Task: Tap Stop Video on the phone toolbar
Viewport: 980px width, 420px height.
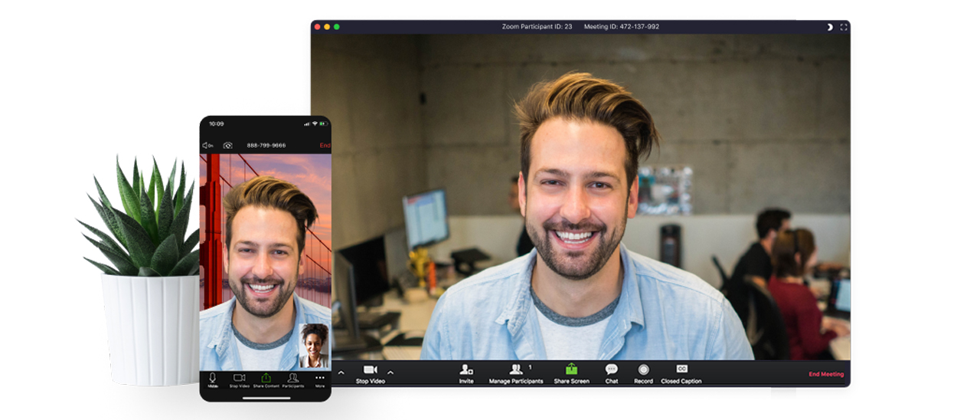Action: click(239, 380)
